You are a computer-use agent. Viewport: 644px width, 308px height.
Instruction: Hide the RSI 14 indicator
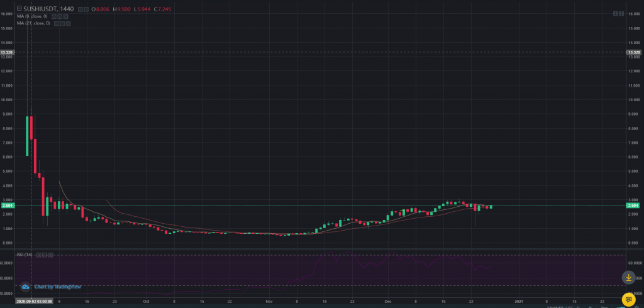(38, 255)
